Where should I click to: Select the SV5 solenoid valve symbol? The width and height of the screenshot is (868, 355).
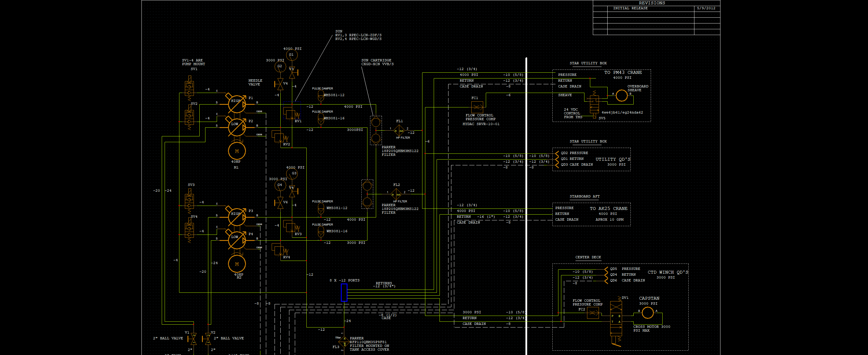594,104
